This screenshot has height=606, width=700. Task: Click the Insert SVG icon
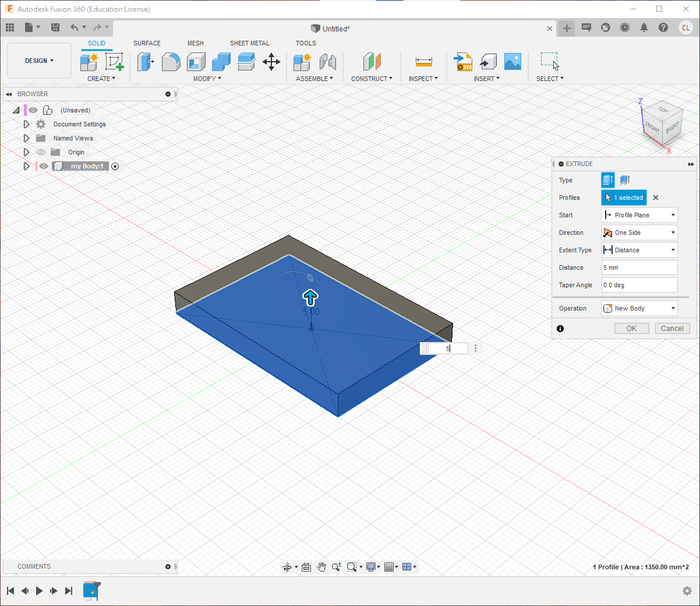[463, 62]
